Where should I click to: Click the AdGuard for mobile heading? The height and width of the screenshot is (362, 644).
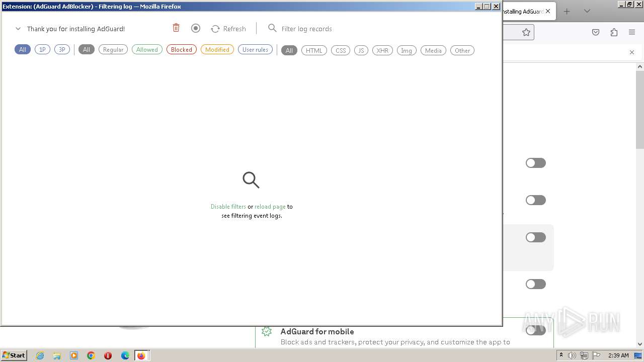pyautogui.click(x=317, y=332)
